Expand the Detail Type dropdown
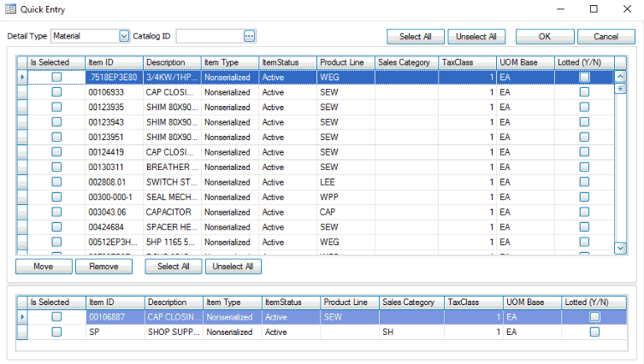 124,36
